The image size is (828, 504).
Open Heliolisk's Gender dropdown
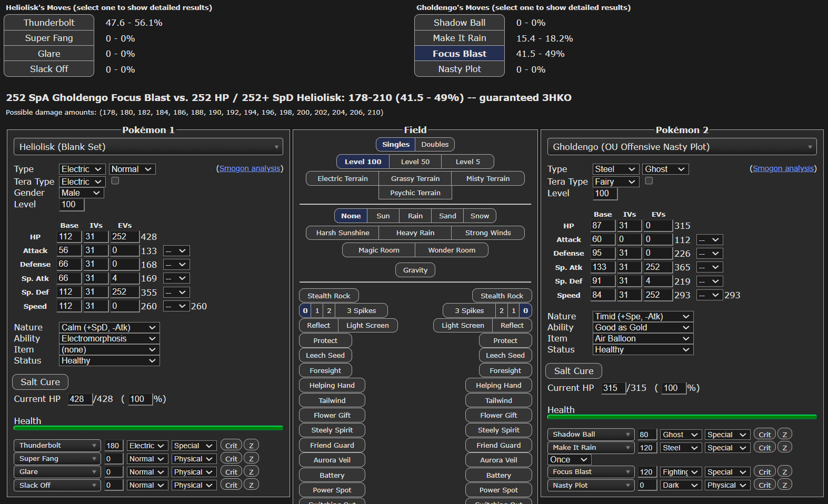click(x=82, y=193)
